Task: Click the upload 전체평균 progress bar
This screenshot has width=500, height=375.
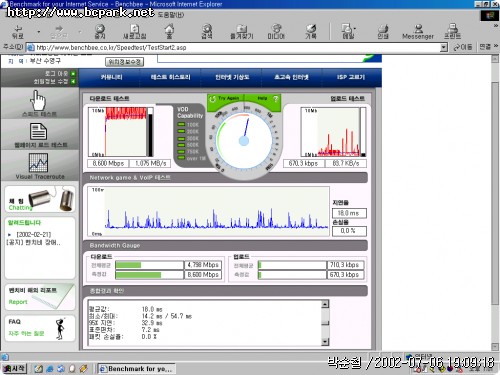Action: (292, 265)
